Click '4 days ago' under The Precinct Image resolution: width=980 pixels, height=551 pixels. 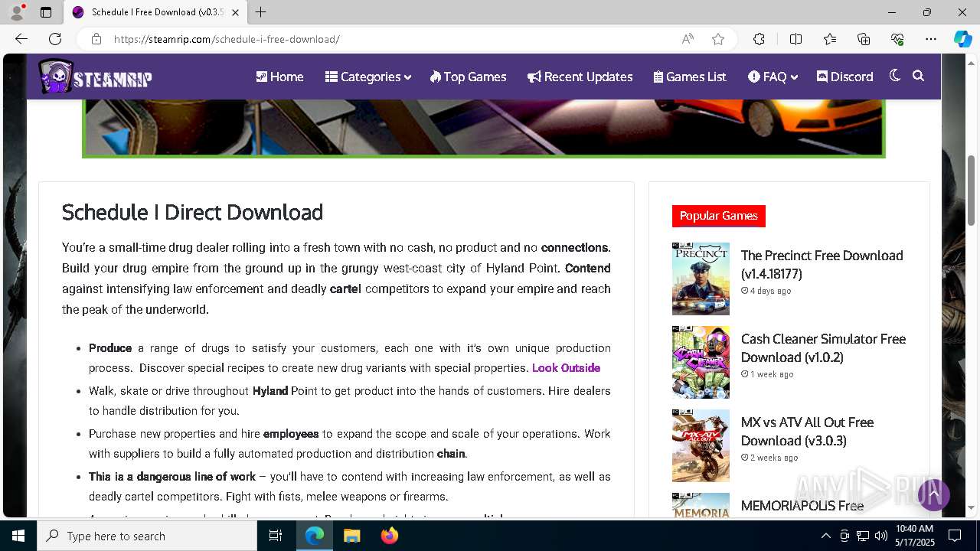[766, 291]
